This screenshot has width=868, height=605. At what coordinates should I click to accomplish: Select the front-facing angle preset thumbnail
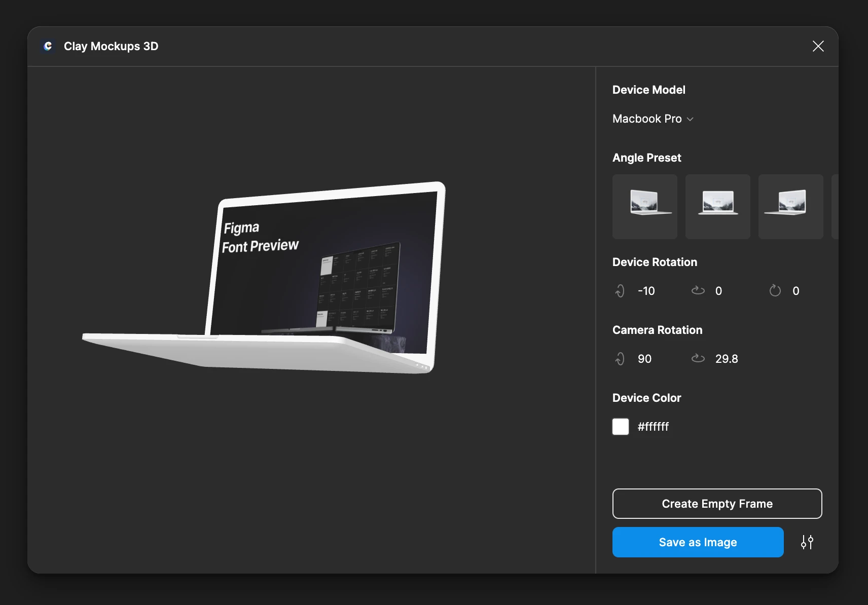[717, 207]
